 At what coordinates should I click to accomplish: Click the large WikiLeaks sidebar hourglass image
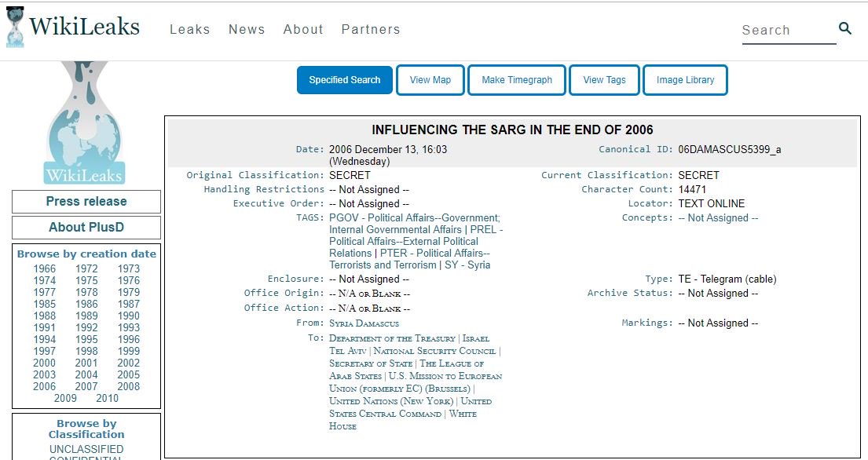(x=84, y=122)
